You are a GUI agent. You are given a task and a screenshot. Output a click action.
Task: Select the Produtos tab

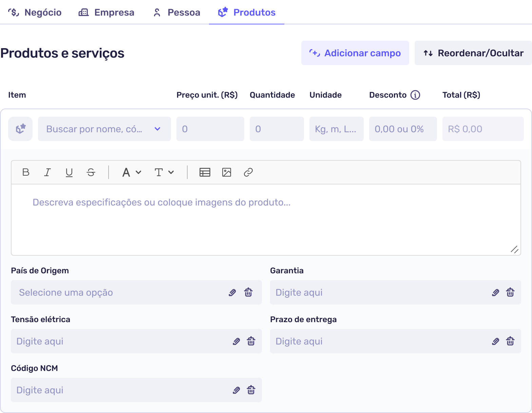(247, 13)
